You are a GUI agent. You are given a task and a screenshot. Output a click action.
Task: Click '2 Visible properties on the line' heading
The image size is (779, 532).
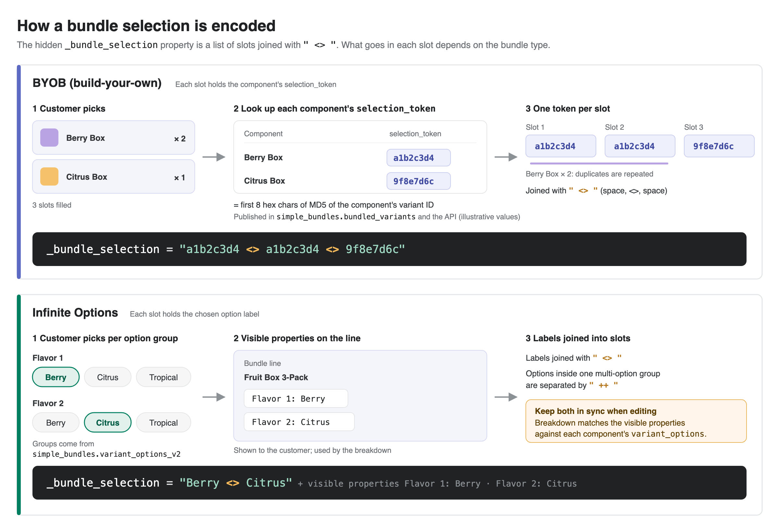tap(297, 338)
